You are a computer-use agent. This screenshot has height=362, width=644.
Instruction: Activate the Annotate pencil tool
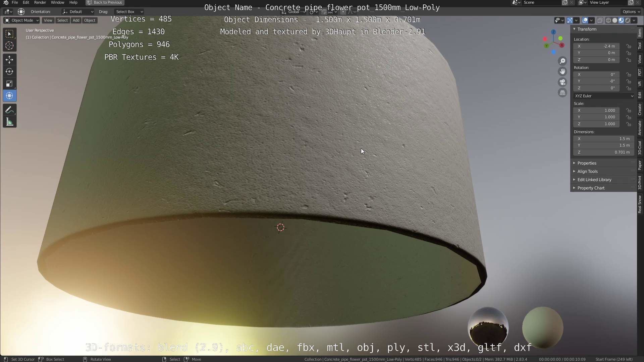[x=9, y=110]
